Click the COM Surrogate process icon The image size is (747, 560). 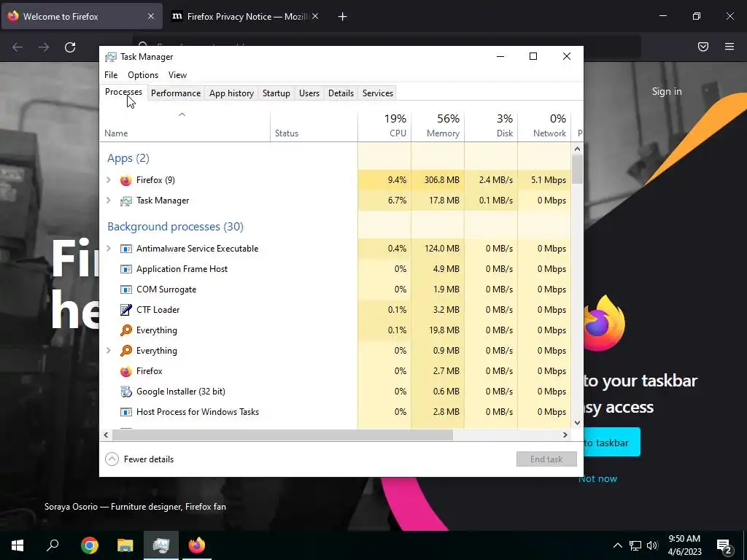coord(125,289)
